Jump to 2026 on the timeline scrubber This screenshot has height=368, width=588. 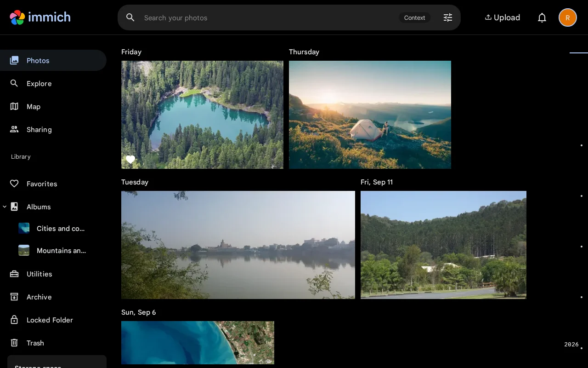571,345
